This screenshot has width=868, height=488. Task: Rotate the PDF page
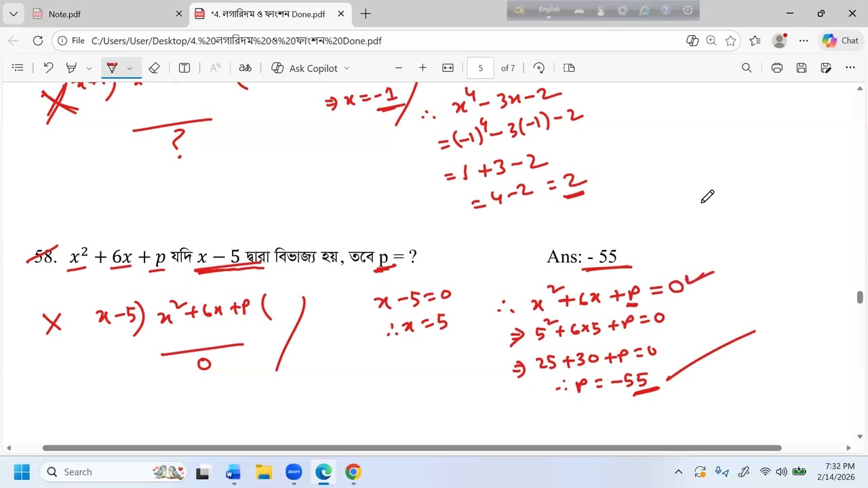point(539,68)
